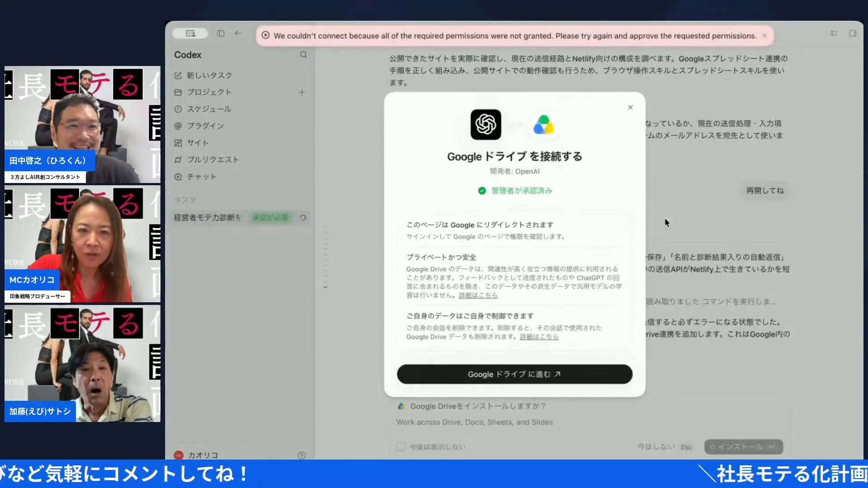Close the Google Drive connect dialog
Viewport: 868px width, 488px height.
pos(630,108)
